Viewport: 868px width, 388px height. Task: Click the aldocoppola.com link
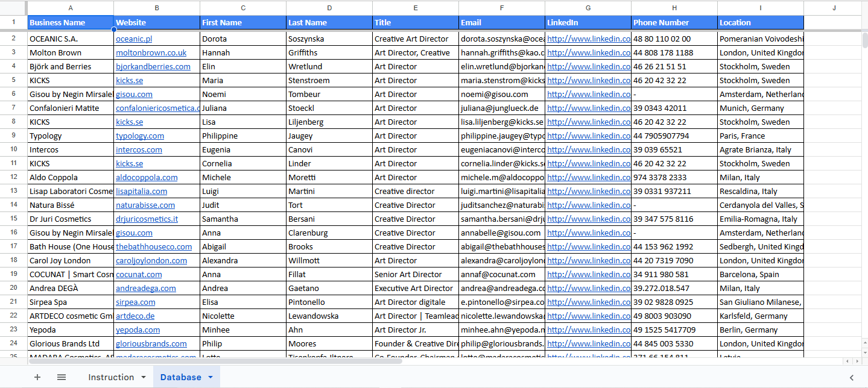click(x=147, y=177)
